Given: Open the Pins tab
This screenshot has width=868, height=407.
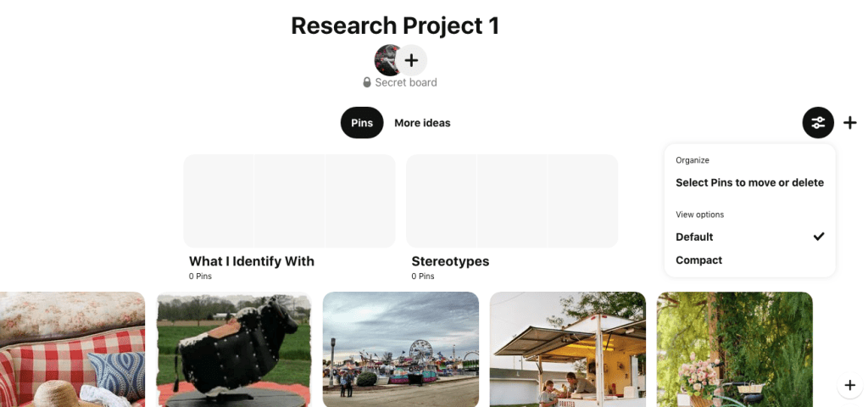Looking at the screenshot, I should [x=362, y=123].
